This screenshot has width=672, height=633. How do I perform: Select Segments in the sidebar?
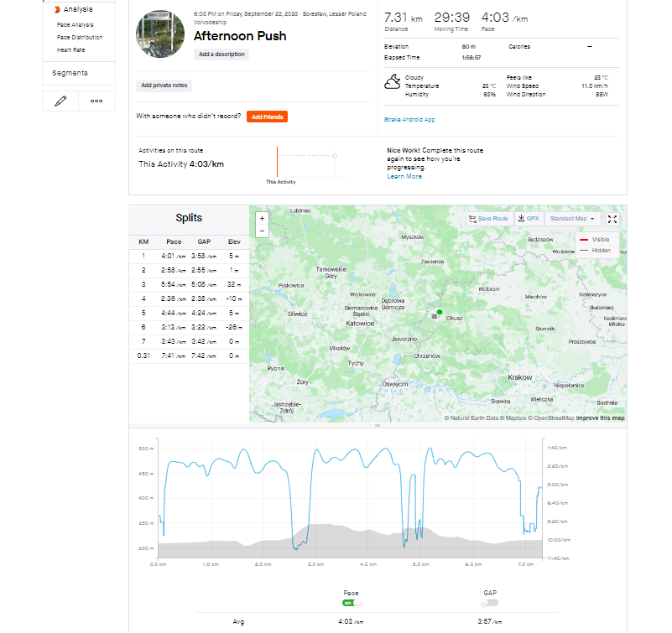pos(70,73)
